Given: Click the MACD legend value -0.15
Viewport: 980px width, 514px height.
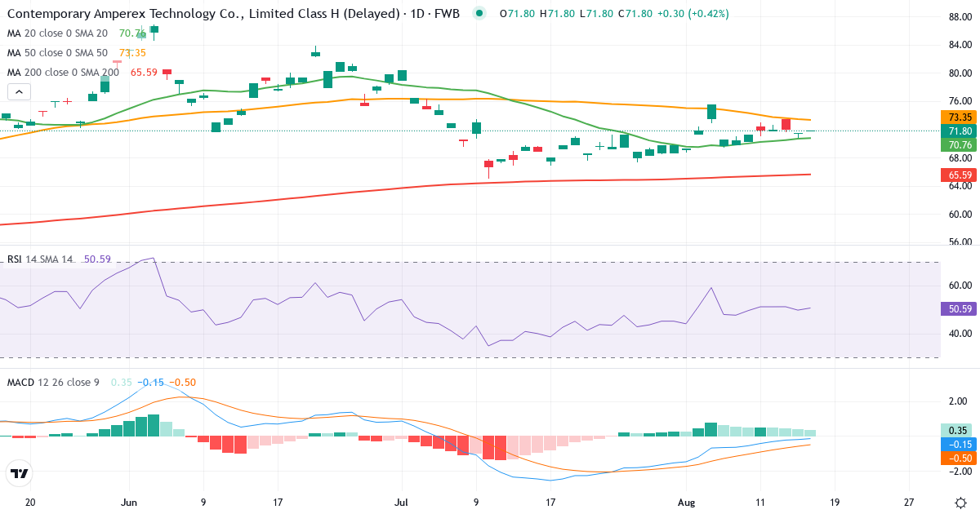Looking at the screenshot, I should tap(150, 382).
